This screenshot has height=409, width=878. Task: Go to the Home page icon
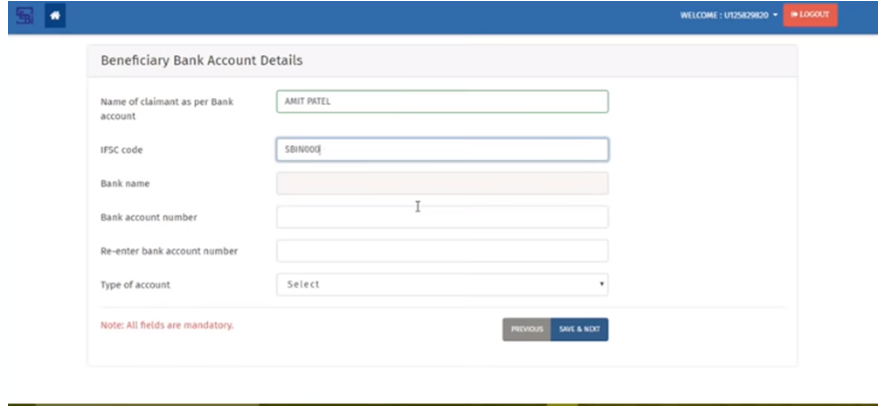point(54,15)
